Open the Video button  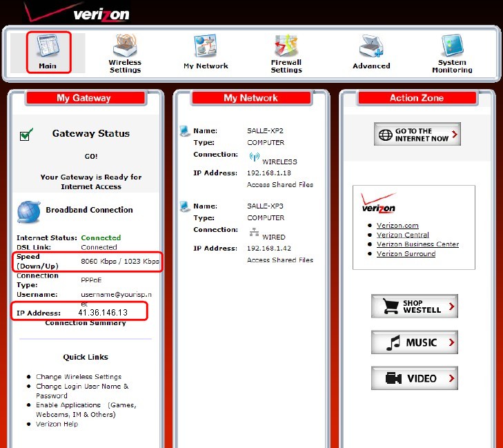[415, 378]
